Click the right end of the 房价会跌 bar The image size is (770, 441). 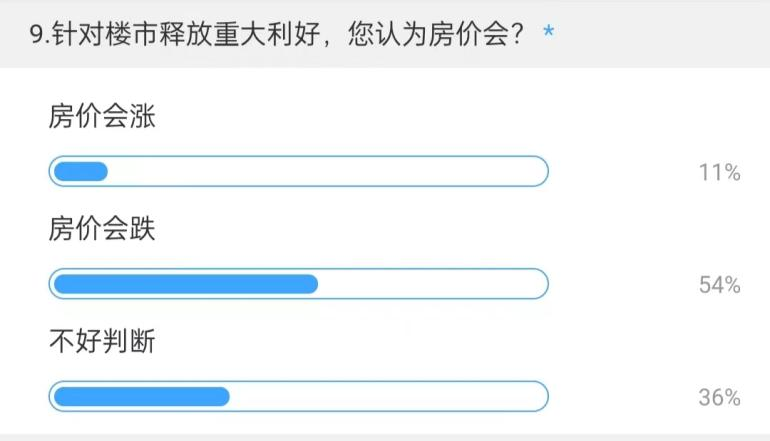(540, 284)
